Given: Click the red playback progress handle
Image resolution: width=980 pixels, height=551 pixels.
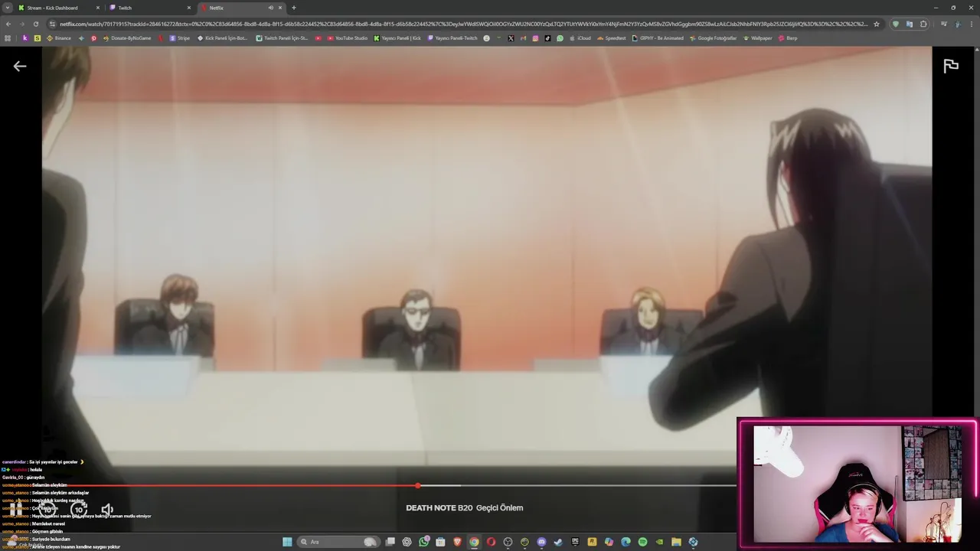Looking at the screenshot, I should coord(417,485).
